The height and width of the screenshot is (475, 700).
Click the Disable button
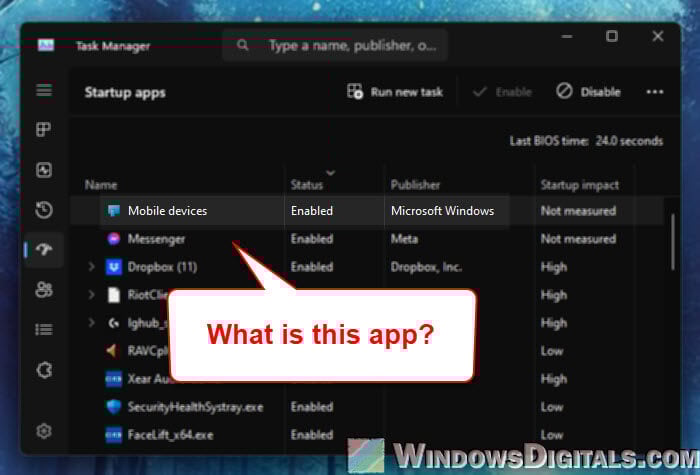588,92
